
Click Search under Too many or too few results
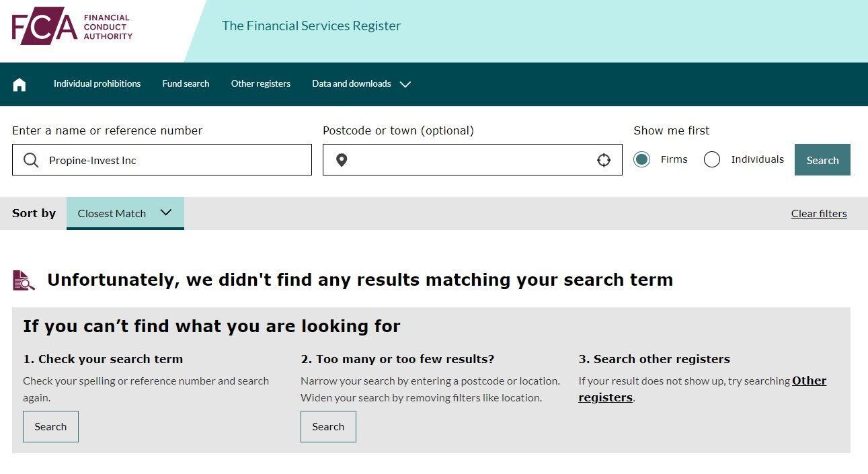328,426
